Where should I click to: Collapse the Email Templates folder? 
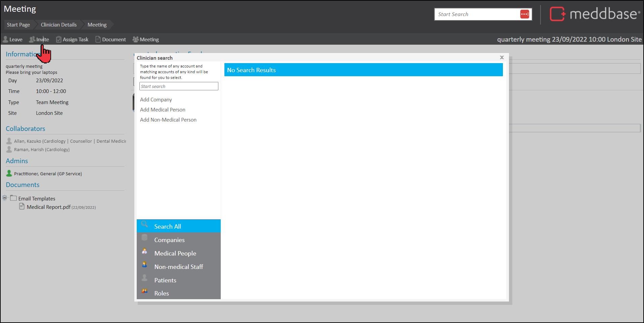(x=5, y=198)
